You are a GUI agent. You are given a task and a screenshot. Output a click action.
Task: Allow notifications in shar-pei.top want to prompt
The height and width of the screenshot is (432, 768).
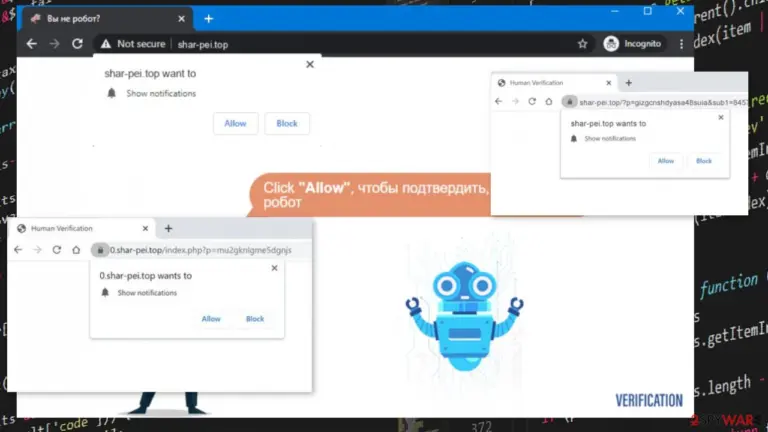(x=235, y=123)
